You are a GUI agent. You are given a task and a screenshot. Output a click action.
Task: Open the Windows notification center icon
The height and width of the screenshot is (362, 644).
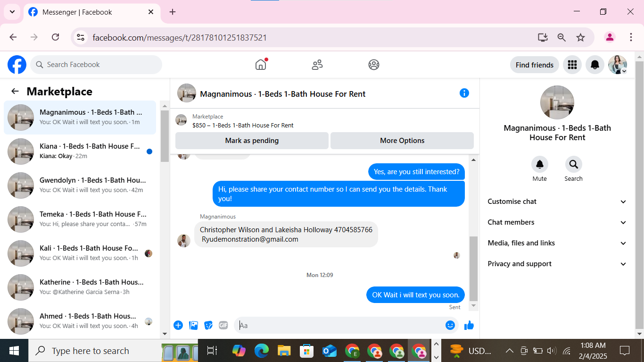625,351
